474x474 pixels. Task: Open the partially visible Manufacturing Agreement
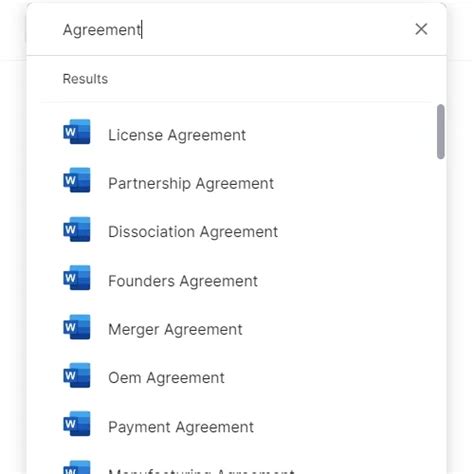tap(201, 471)
